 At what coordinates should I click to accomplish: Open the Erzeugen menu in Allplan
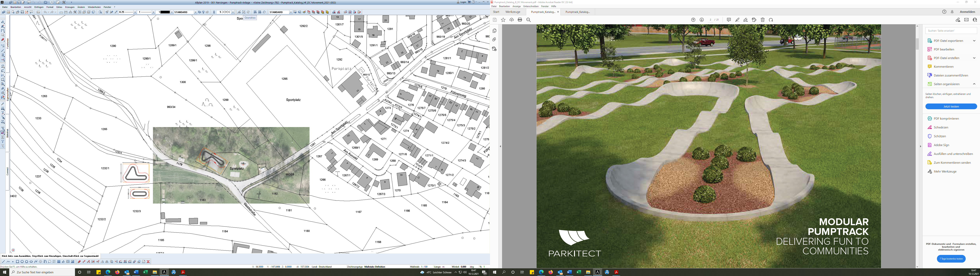(70, 7)
